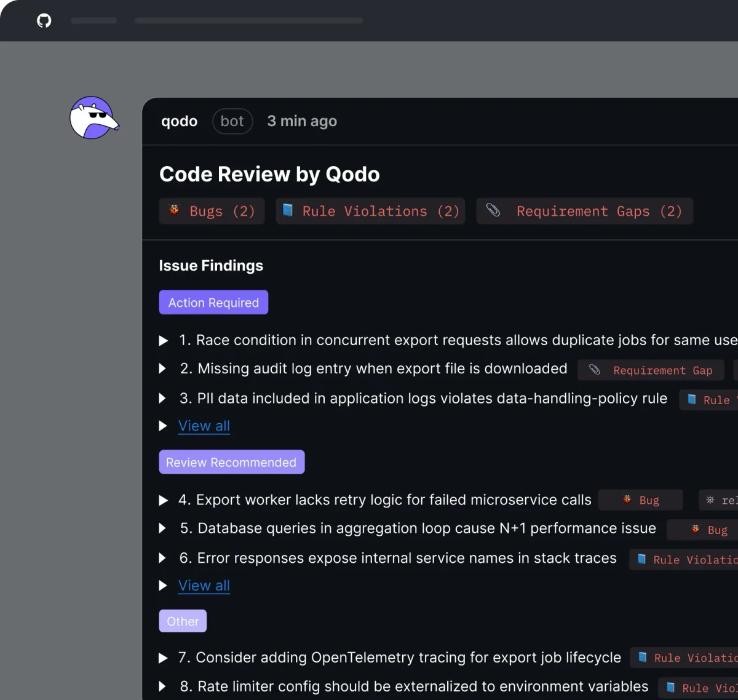The image size is (738, 700).
Task: Expand the N+1 performance issue finding
Action: [163, 528]
